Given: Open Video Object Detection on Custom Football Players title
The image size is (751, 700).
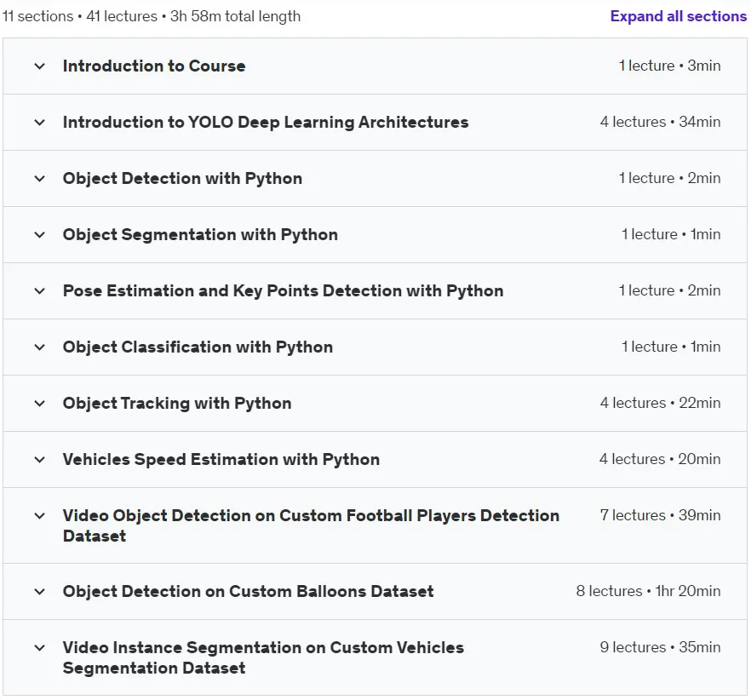Looking at the screenshot, I should [x=312, y=525].
